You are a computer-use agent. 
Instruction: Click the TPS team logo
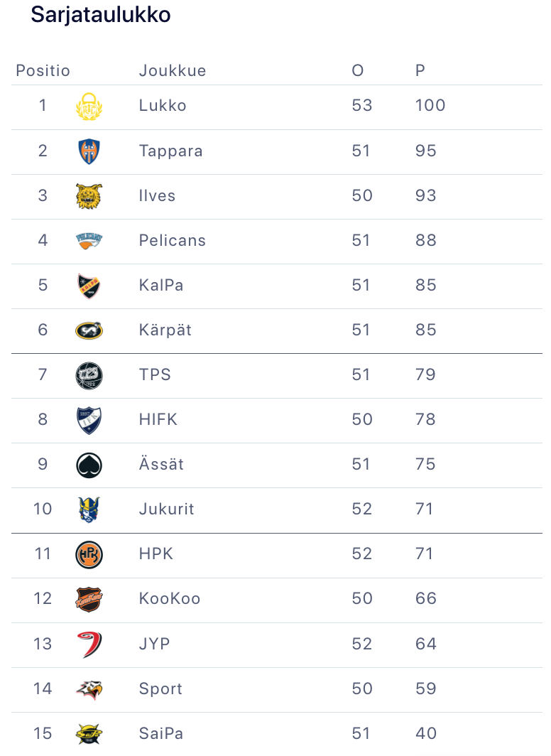tap(89, 375)
